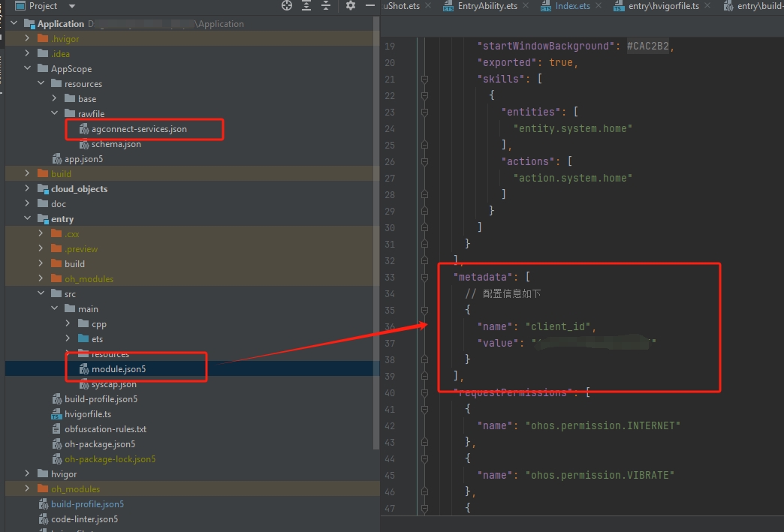Expand the cloud_objects folder
This screenshot has width=784, height=532.
28,188
